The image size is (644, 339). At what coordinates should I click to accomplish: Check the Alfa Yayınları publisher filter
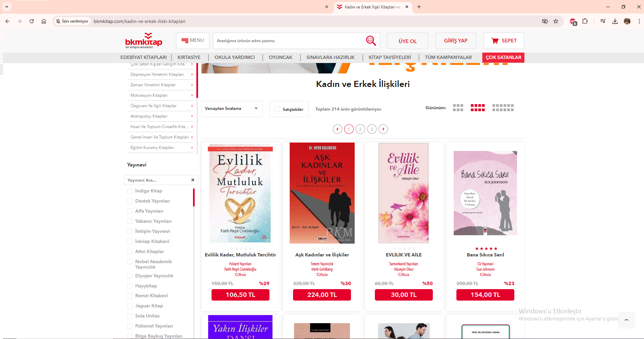click(130, 211)
